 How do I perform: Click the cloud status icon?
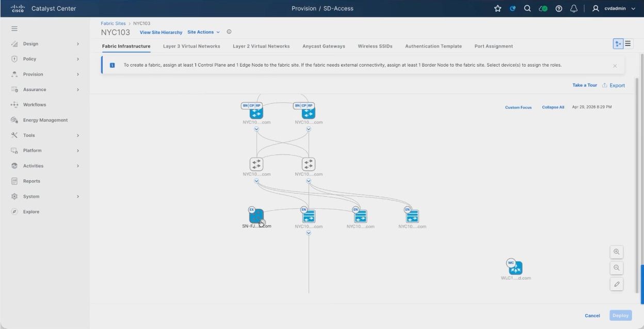pos(543,8)
